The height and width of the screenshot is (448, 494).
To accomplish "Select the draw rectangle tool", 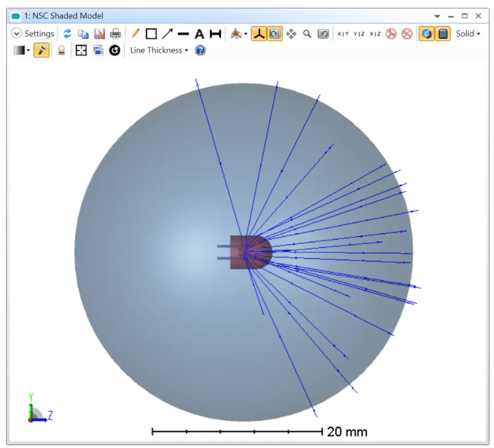I will tap(151, 34).
